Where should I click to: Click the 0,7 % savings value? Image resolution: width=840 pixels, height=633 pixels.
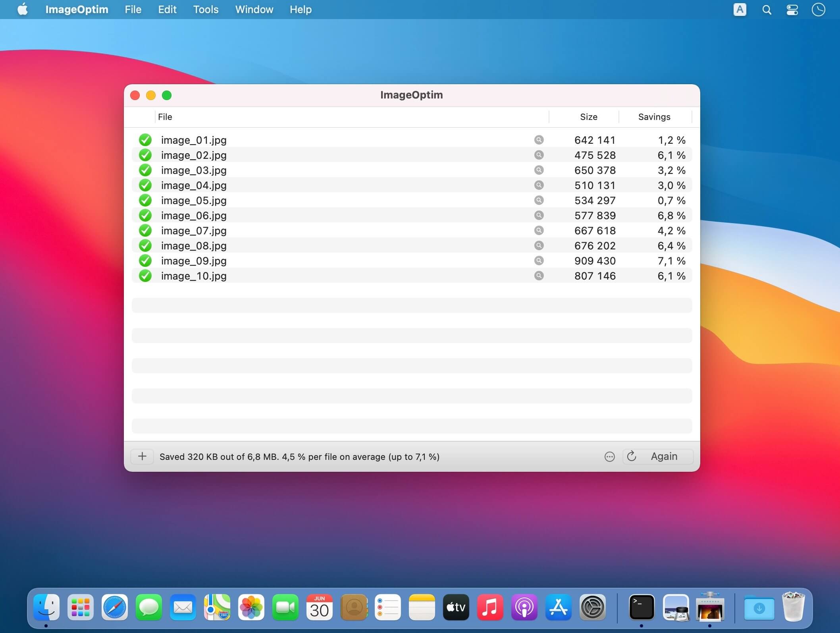671,201
